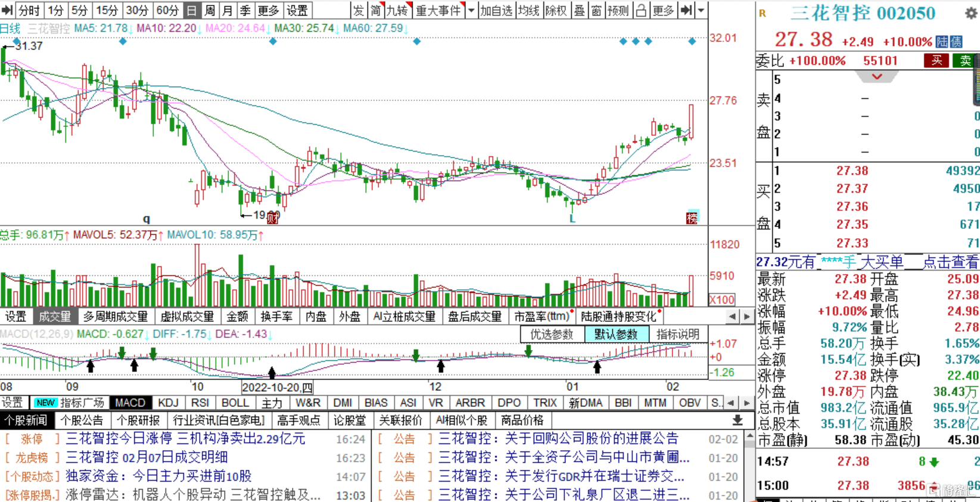Switch to the 个股研报 tab
This screenshot has width=980, height=502.
(138, 420)
